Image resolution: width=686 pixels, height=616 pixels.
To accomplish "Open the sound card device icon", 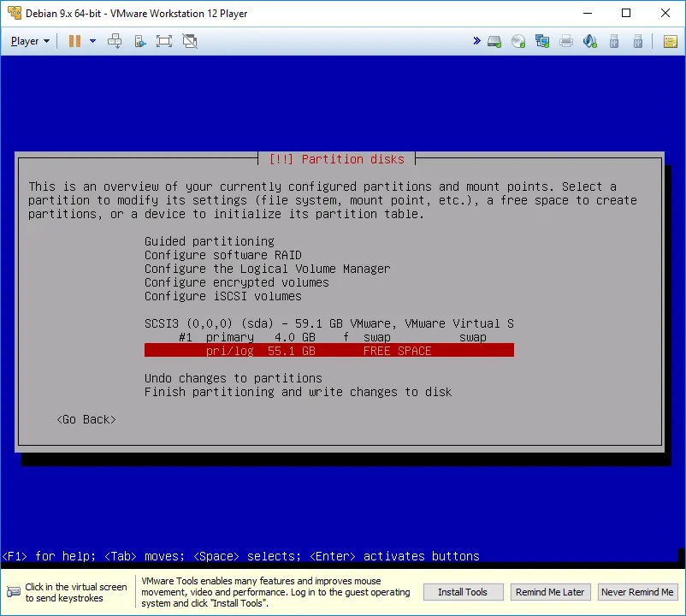I will point(589,42).
